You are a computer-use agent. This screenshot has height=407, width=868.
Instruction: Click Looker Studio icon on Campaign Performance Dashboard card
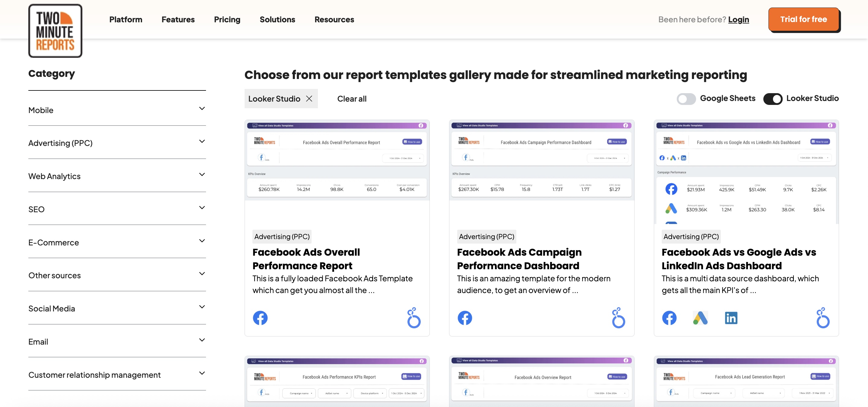click(x=618, y=318)
